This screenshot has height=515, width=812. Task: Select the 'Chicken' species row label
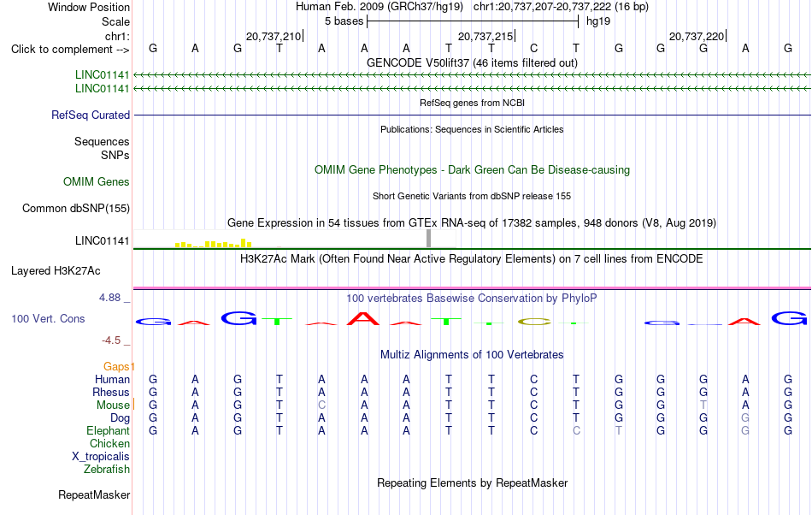click(x=109, y=443)
